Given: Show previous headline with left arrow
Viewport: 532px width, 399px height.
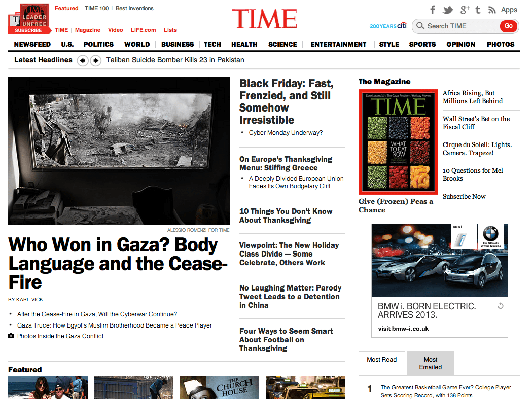Looking at the screenshot, I should 83,61.
